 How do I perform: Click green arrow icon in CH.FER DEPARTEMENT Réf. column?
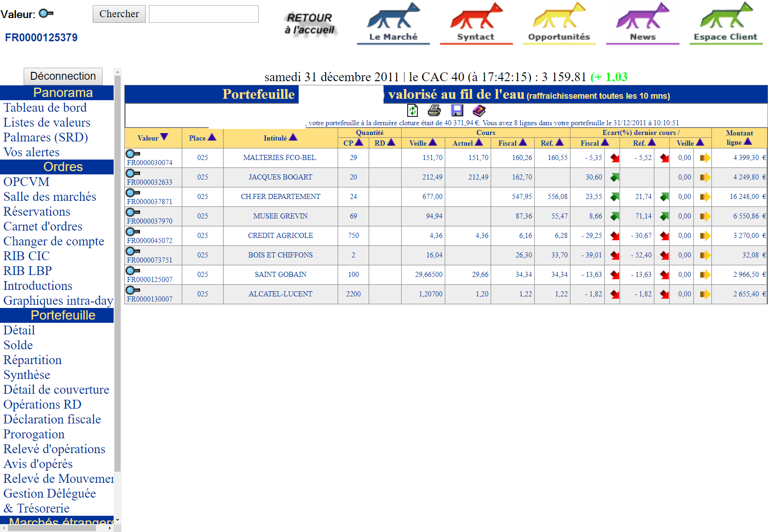click(x=665, y=197)
